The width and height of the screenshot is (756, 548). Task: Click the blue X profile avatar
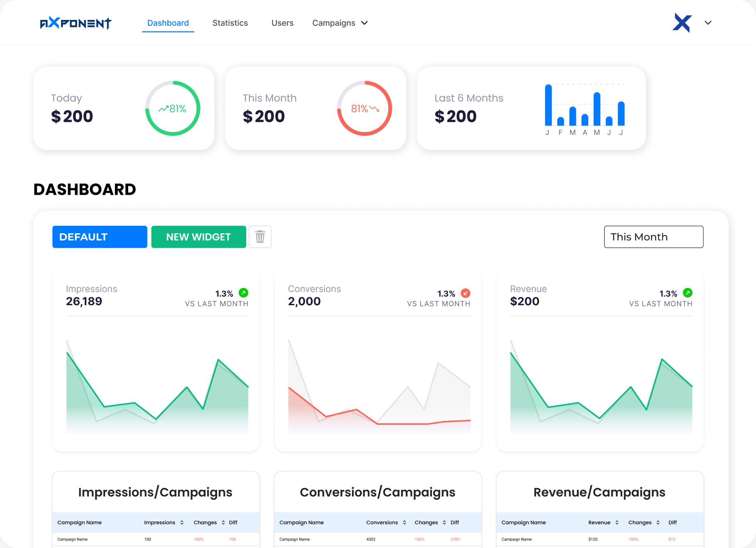point(682,23)
